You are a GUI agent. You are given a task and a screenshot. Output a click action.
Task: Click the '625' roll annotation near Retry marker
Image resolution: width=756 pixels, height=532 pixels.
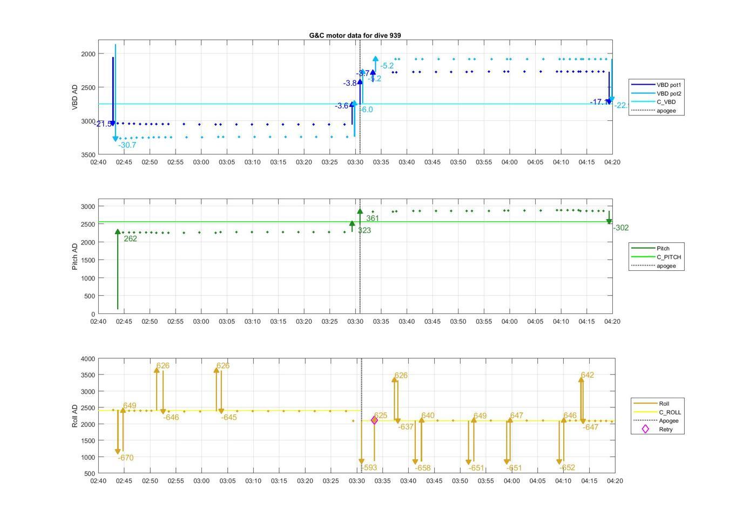(380, 415)
